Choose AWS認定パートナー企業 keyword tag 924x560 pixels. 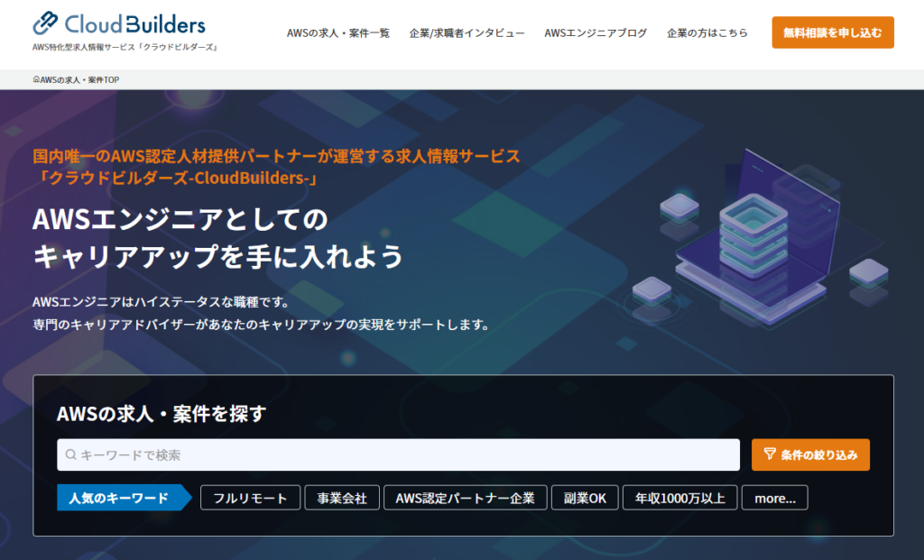465,498
